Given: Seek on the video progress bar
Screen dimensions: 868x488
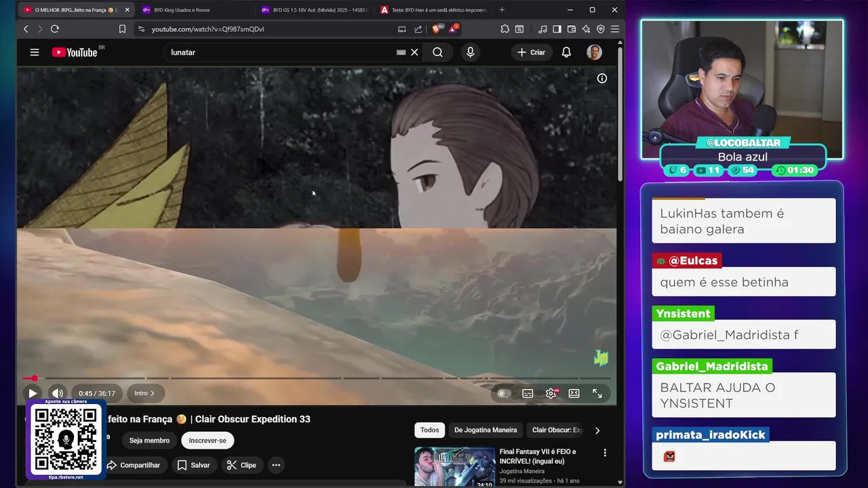Looking at the screenshot, I should [x=317, y=378].
